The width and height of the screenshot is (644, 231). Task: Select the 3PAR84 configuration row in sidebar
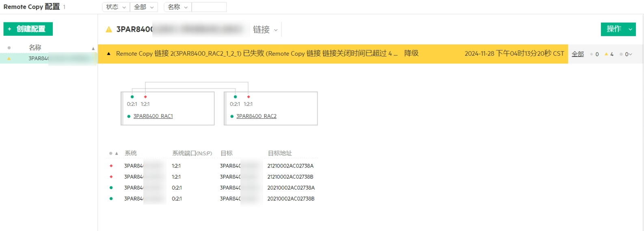click(49, 59)
